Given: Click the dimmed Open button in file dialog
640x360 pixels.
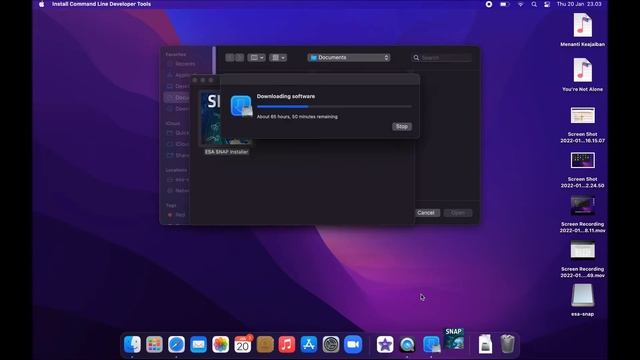Looking at the screenshot, I should coord(458,213).
